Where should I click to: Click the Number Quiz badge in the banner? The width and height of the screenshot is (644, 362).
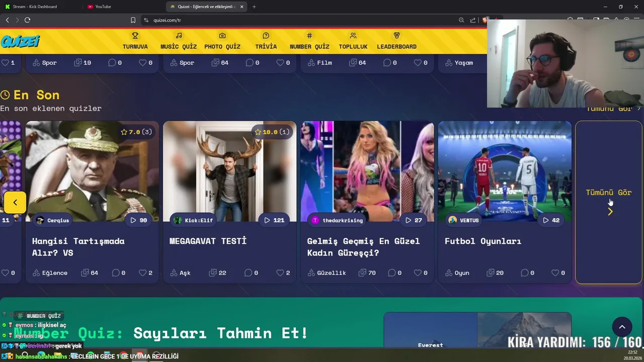coord(39,316)
